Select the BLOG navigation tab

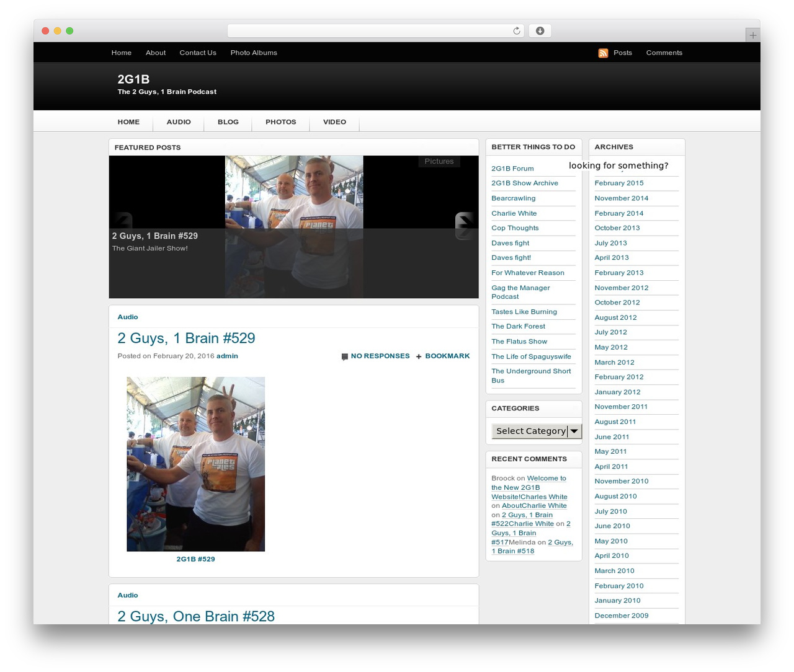[228, 122]
